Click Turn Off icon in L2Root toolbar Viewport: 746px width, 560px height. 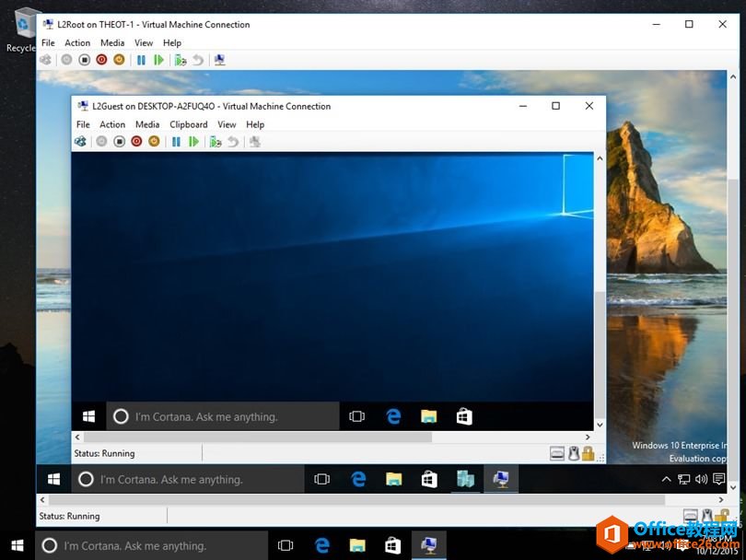84,60
